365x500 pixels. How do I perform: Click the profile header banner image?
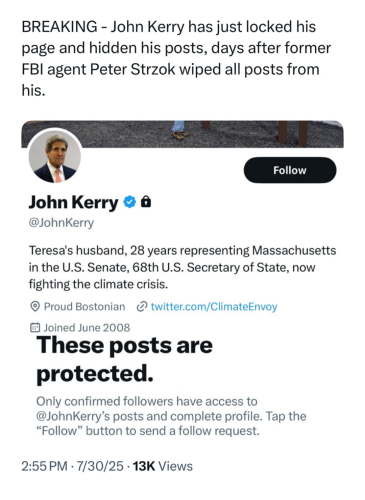pyautogui.click(x=182, y=134)
